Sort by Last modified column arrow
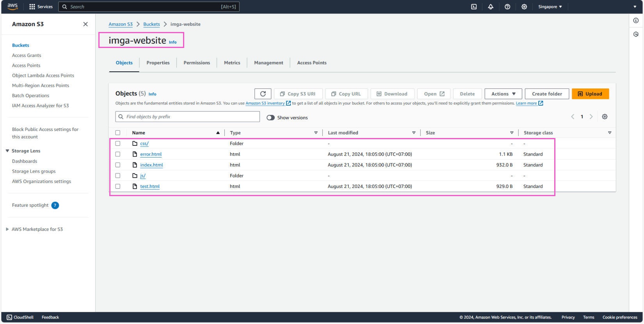 tap(414, 133)
